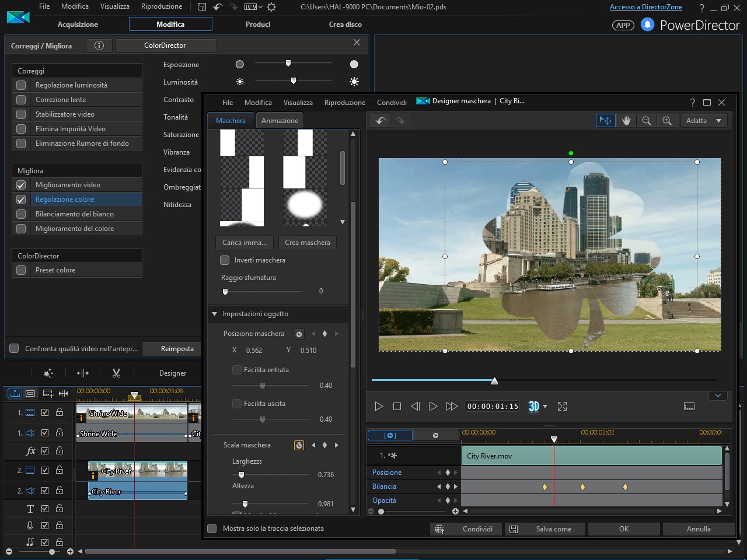Screen dimensions: 747x560
Task: Switch to the Animazione tab
Action: (x=280, y=121)
